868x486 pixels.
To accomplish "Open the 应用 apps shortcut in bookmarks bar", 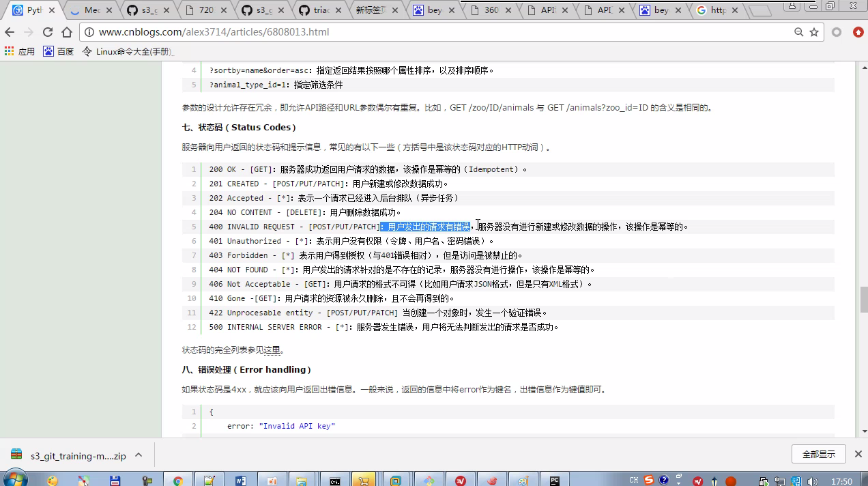I will coord(20,51).
